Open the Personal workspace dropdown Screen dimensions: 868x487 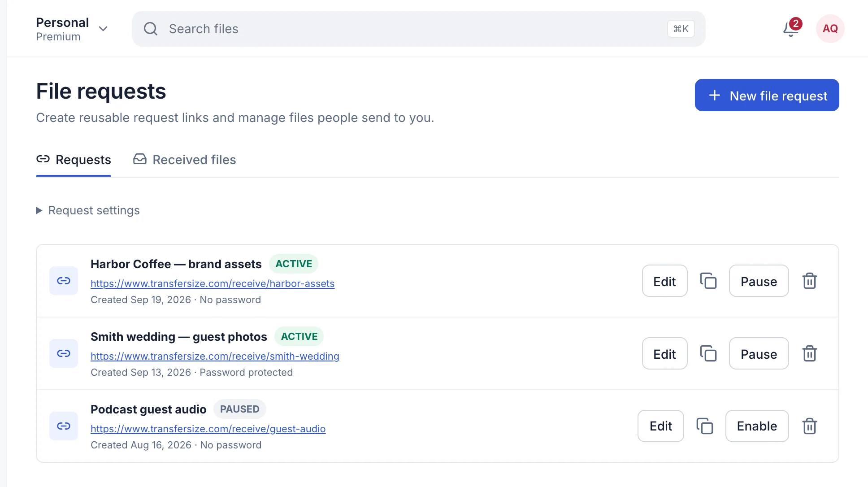pyautogui.click(x=72, y=29)
